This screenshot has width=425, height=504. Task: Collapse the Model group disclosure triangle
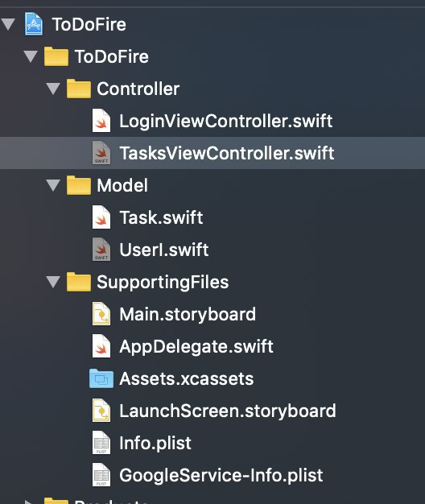point(53,185)
